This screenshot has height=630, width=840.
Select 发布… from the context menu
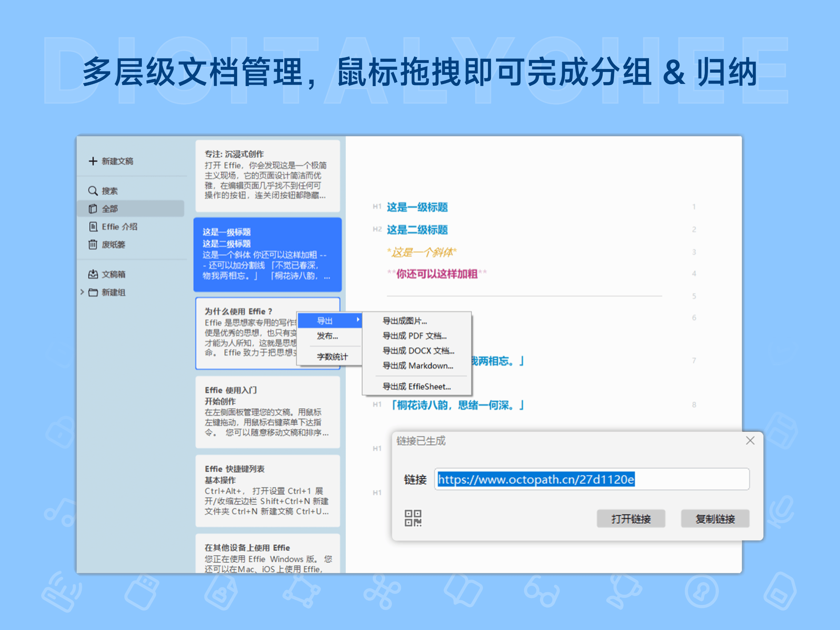point(327,336)
